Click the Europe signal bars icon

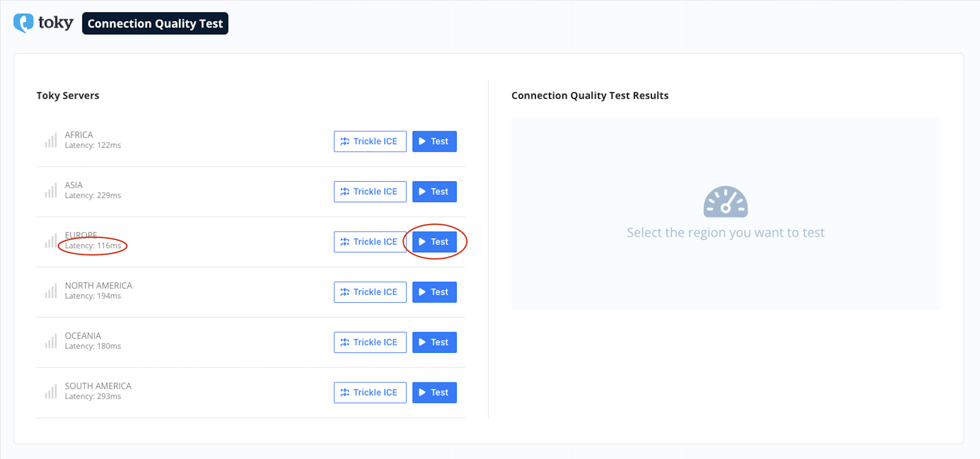pos(51,241)
